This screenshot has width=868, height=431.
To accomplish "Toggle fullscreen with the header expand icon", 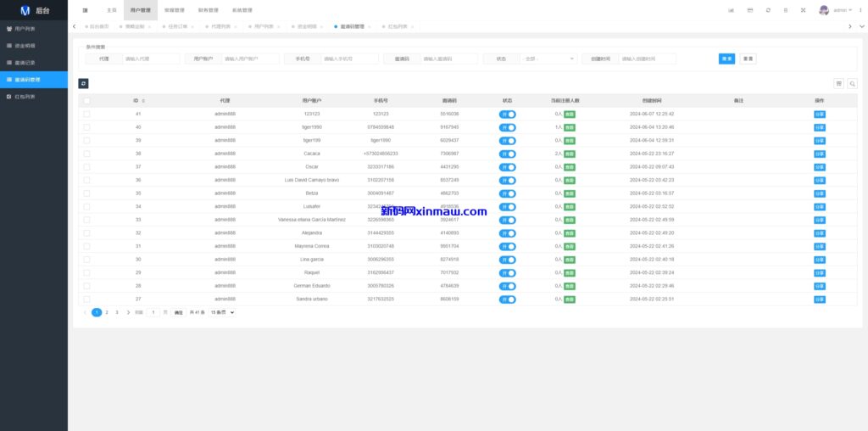I will click(x=804, y=10).
